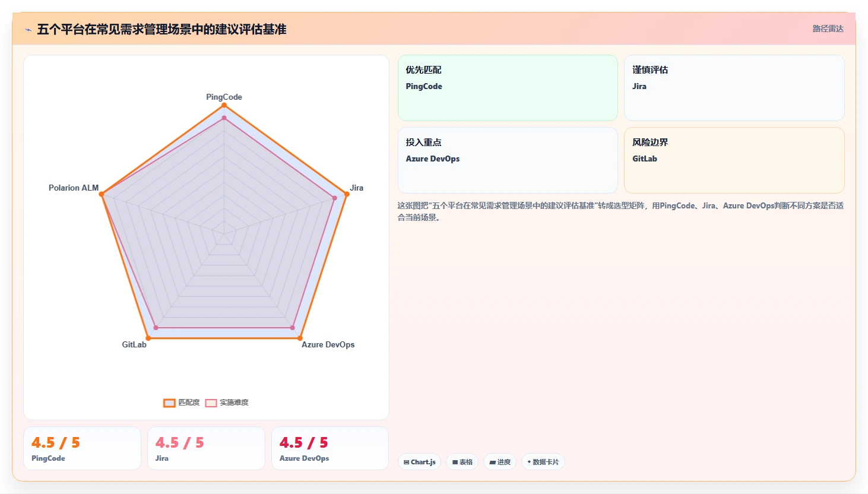Select the 谨慎评估 Jira card
This screenshot has height=494, width=868.
coord(734,88)
